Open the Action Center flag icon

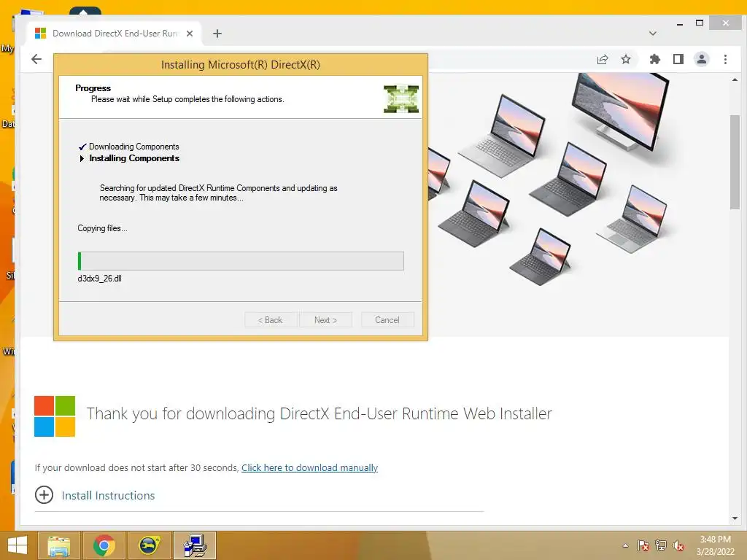click(x=643, y=545)
